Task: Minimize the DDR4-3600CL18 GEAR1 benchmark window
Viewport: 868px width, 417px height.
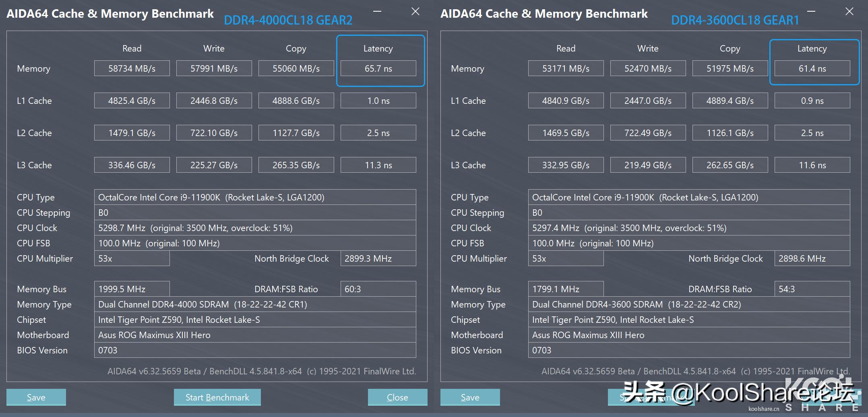Action: click(811, 11)
